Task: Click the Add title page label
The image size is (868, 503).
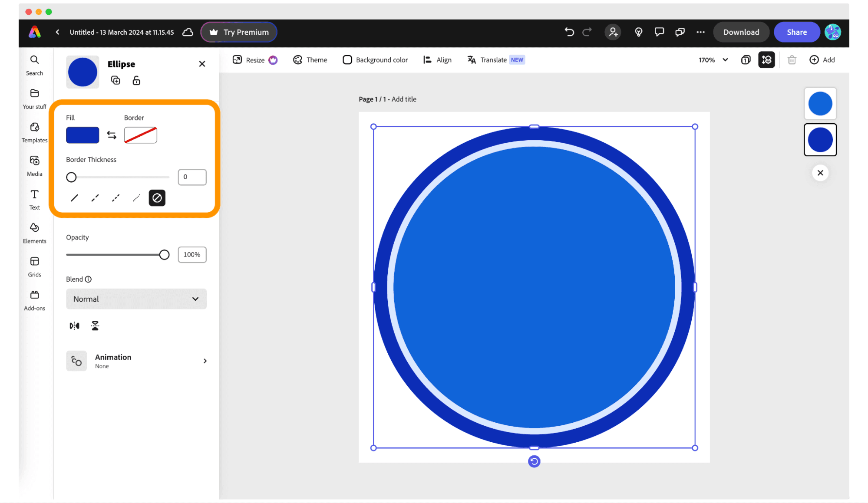Action: [404, 99]
